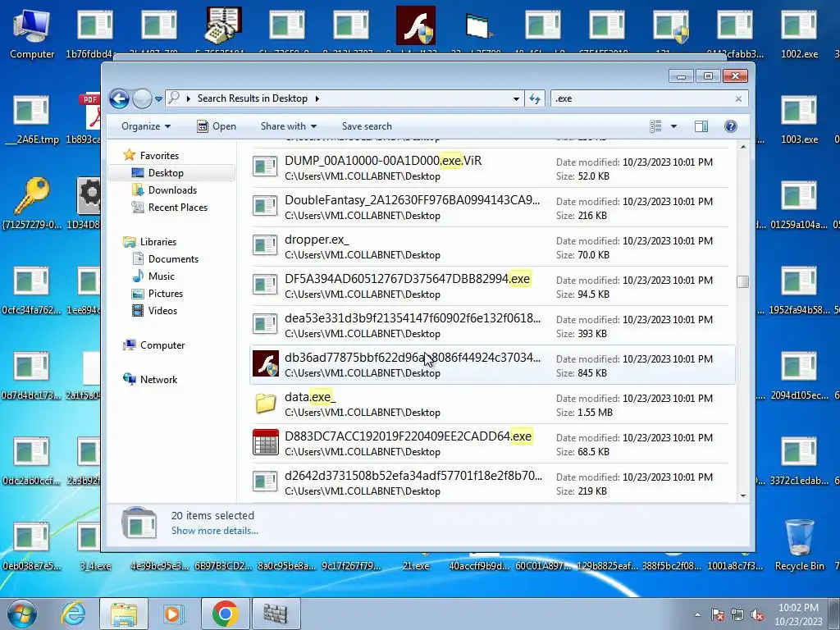Image resolution: width=840 pixels, height=630 pixels.
Task: Select the 01259a104a desktop icon
Action: pos(799,204)
